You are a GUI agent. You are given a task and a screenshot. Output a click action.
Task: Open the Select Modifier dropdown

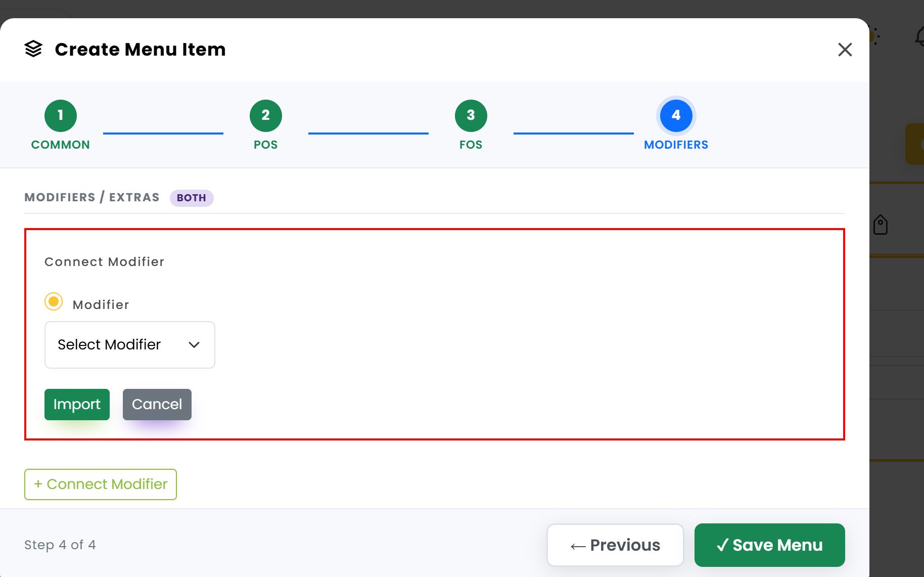(x=130, y=345)
